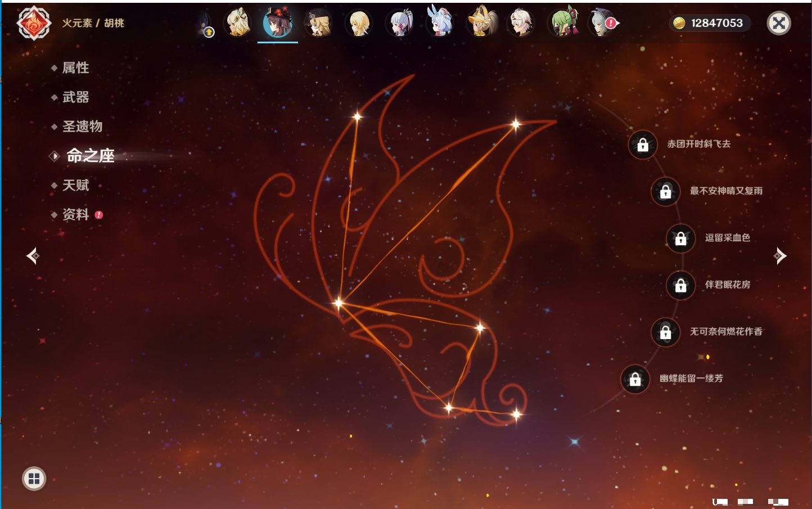812x509 pixels.
Task: Go to the 圣遗物 section
Action: point(82,127)
